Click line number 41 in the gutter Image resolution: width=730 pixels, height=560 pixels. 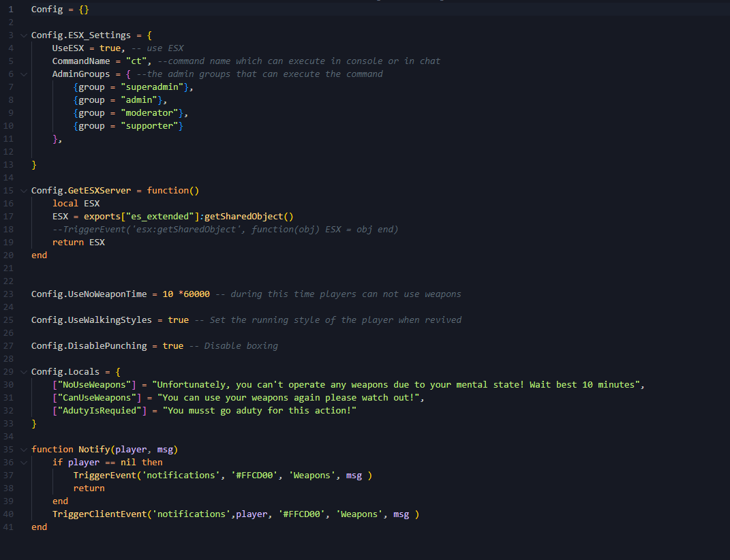8,527
